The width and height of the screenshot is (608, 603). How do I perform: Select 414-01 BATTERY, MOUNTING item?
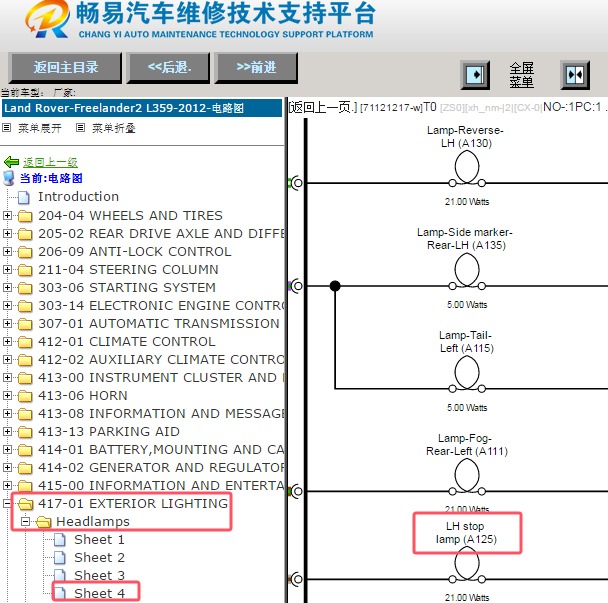[x=161, y=449]
